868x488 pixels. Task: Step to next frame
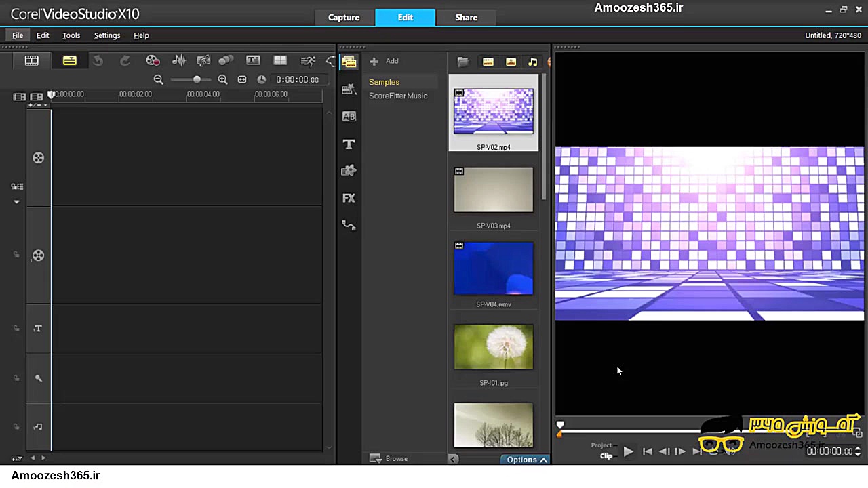(680, 451)
